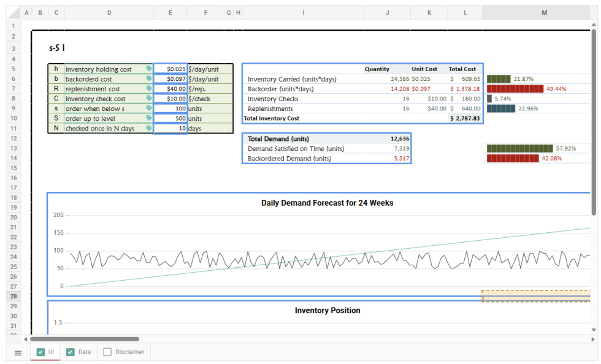Edit the reorder point value 100
The height and width of the screenshot is (364, 601).
pos(170,108)
